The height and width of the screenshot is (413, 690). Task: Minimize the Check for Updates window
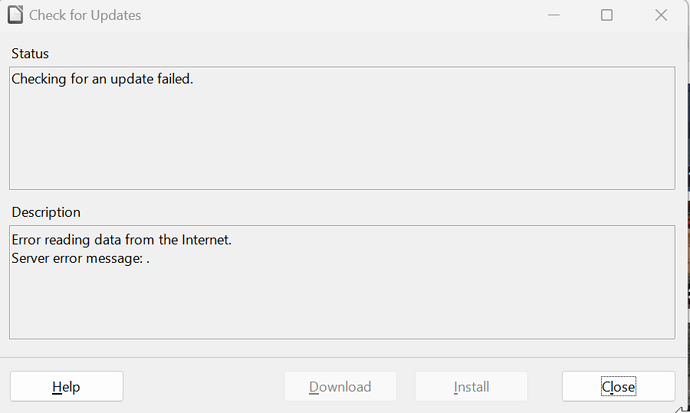coord(554,15)
